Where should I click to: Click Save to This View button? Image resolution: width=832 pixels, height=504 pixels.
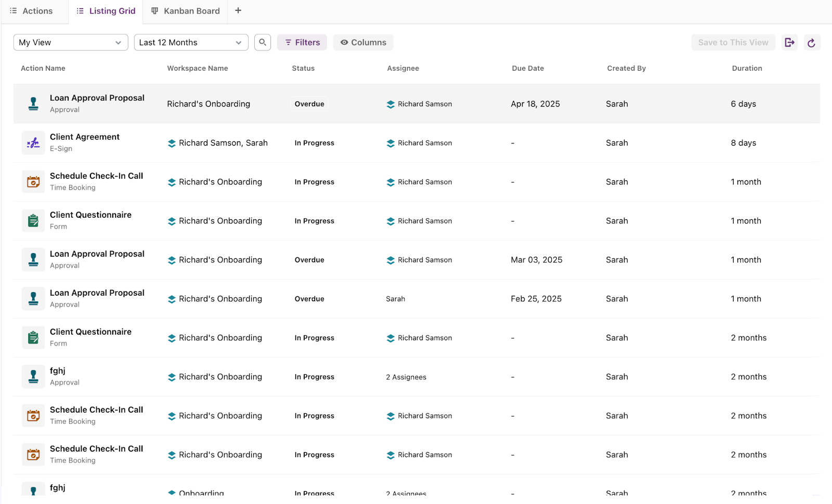click(733, 42)
